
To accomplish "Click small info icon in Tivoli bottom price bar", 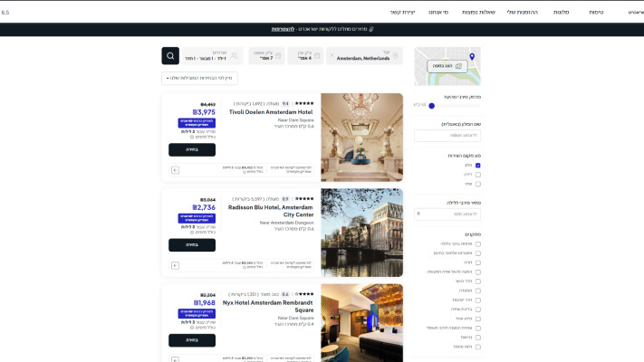I will coord(245,172).
